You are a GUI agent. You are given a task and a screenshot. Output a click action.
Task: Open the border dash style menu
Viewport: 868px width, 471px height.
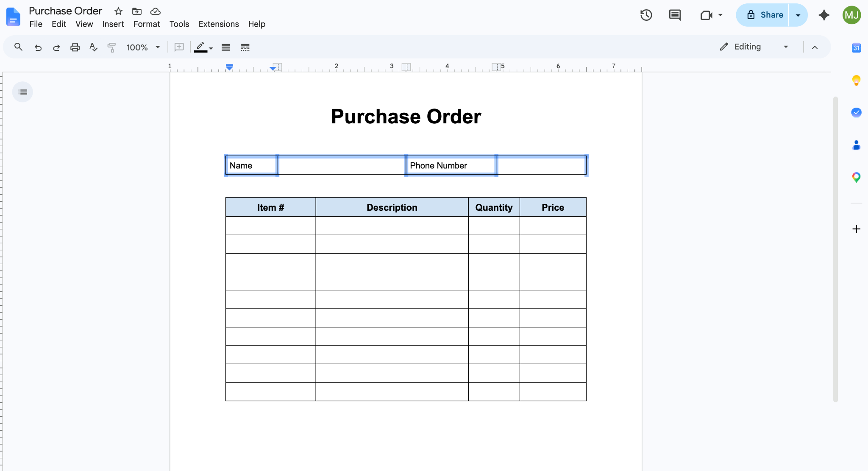[245, 47]
